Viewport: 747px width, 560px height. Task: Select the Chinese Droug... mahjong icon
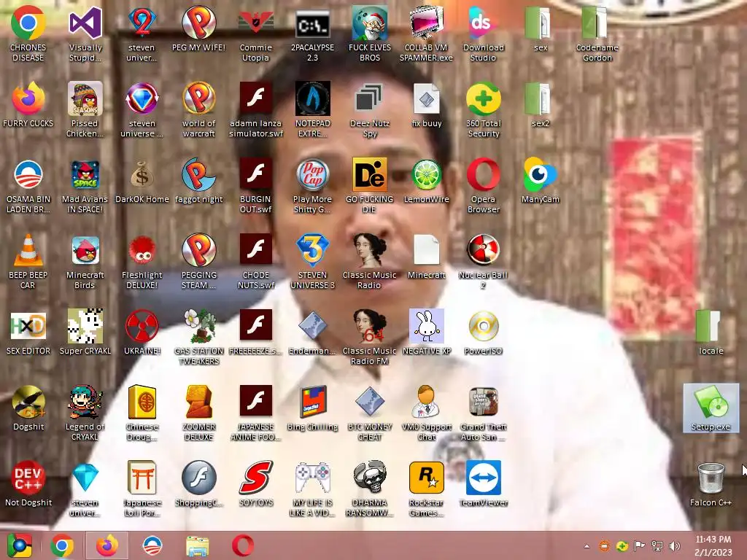(142, 413)
